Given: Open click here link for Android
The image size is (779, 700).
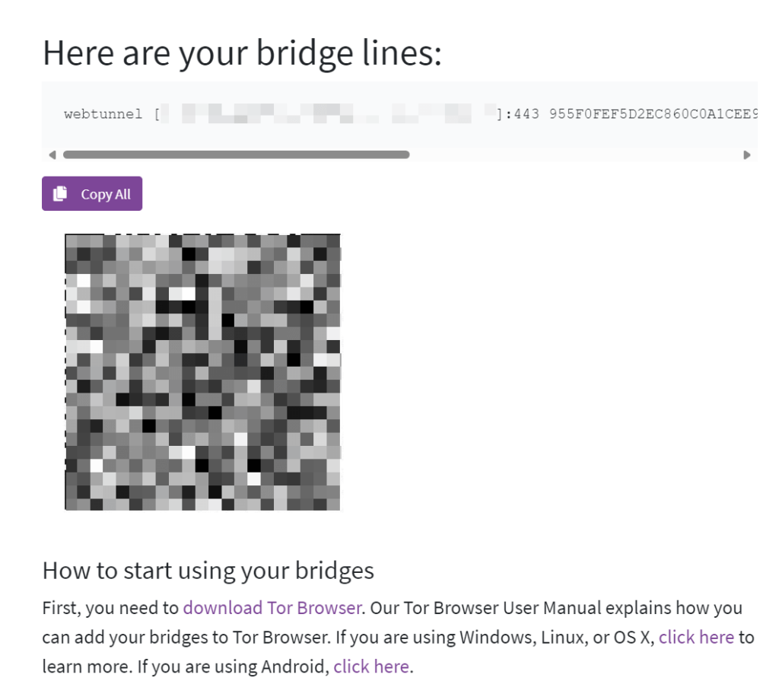Looking at the screenshot, I should tap(371, 667).
